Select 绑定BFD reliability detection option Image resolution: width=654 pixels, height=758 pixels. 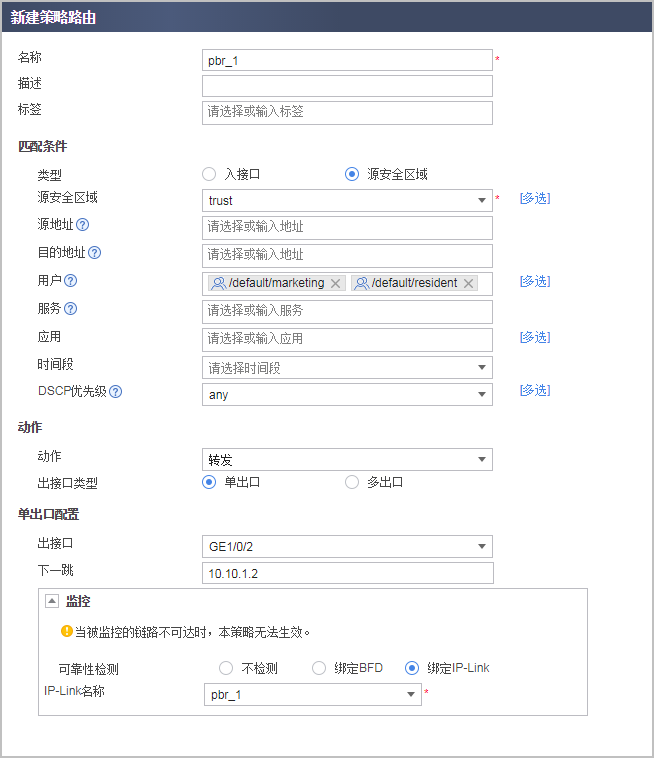point(319,668)
